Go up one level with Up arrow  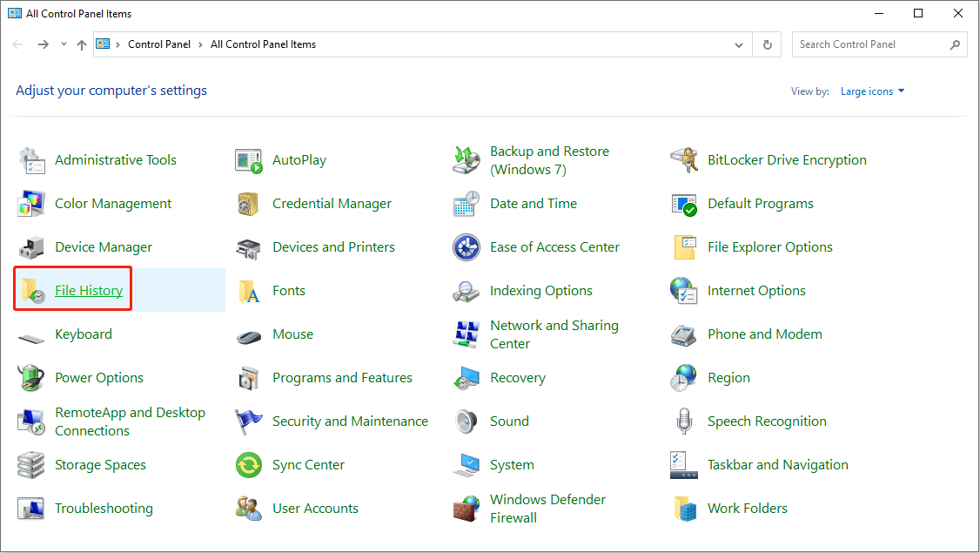point(82,44)
